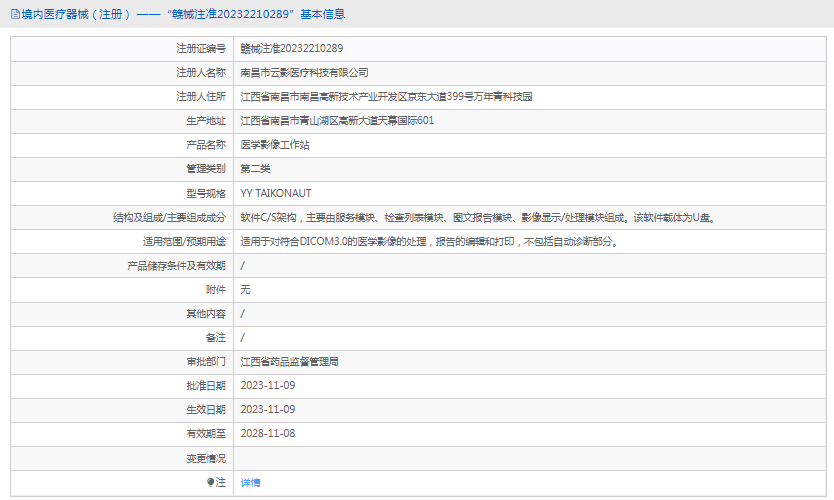Click the 注册人名称 label cell
Screen dimensions: 834x500
[x=201, y=72]
